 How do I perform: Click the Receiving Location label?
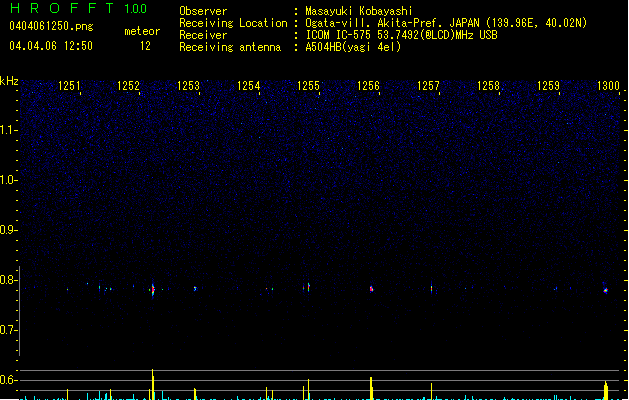pyautogui.click(x=233, y=23)
